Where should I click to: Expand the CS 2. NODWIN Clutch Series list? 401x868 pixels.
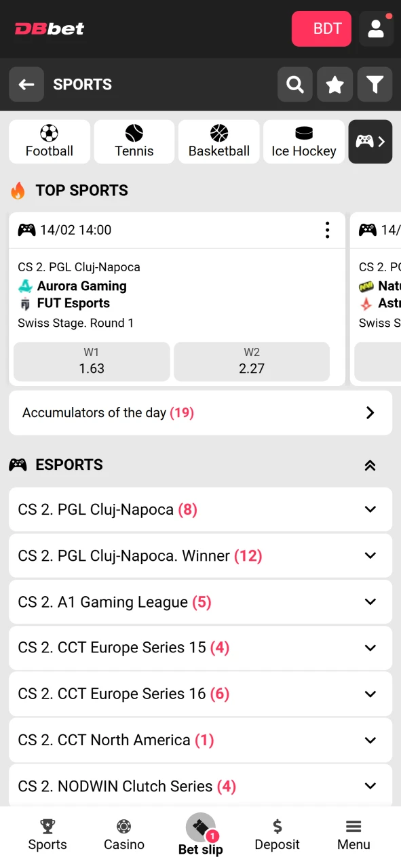pyautogui.click(x=200, y=786)
